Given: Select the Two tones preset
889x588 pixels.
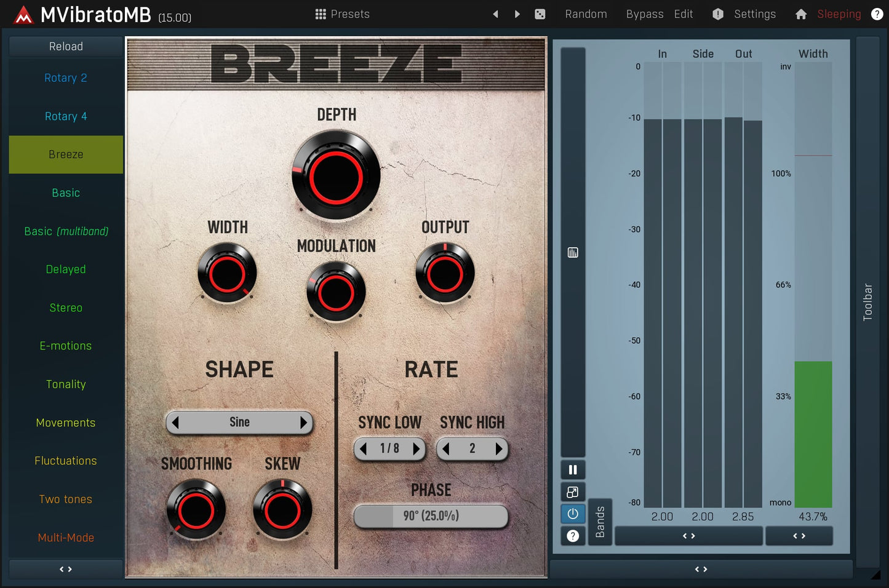Looking at the screenshot, I should [66, 499].
